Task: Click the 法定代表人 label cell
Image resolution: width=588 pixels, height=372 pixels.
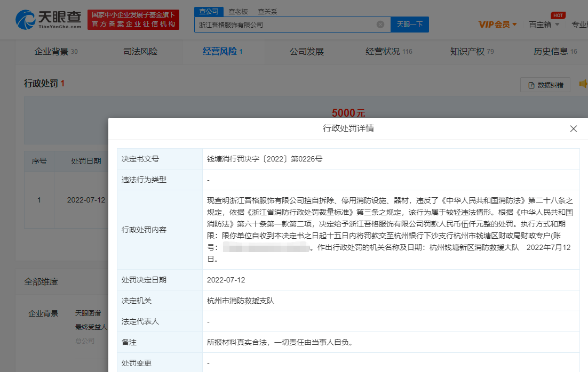Action: [x=160, y=321]
